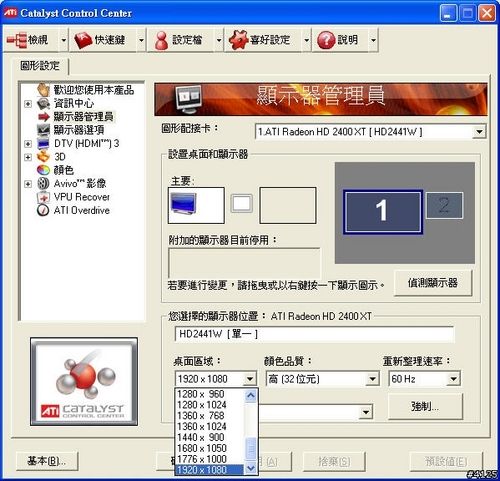Expand the 3D tree node

tap(28, 157)
